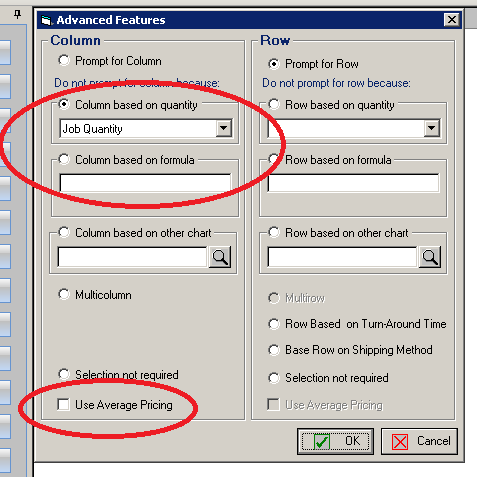Select Row Based on Turn-Around Time
Screen dimensions: 477x477
tap(274, 324)
